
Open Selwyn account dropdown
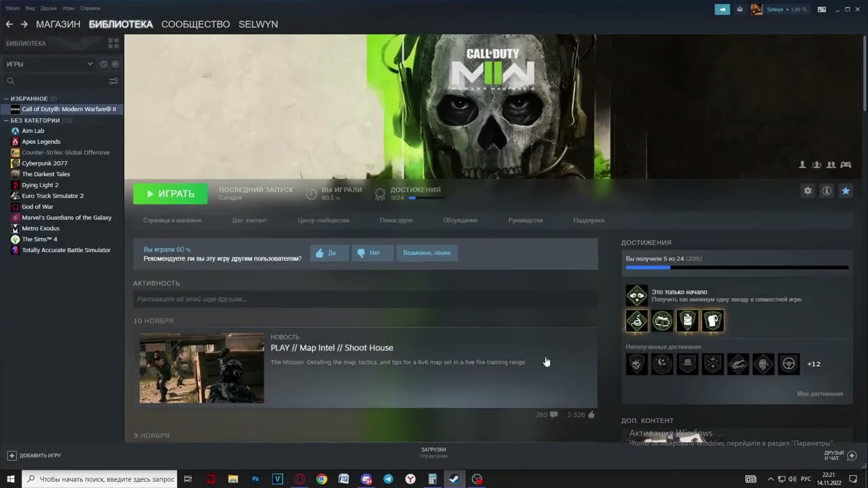[x=787, y=9]
